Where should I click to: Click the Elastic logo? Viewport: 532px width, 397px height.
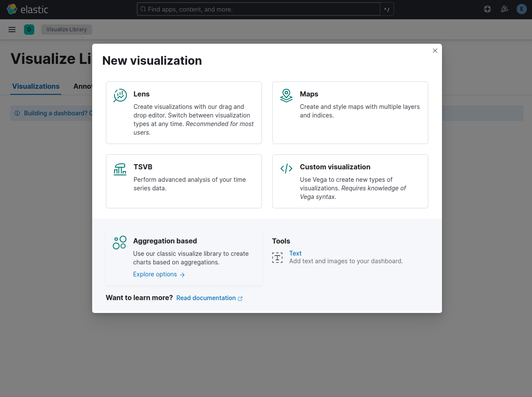coord(27,9)
